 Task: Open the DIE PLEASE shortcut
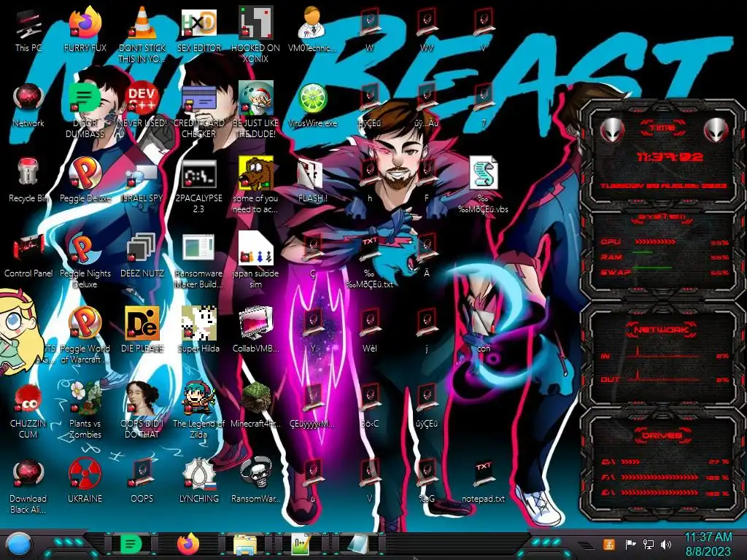click(142, 330)
